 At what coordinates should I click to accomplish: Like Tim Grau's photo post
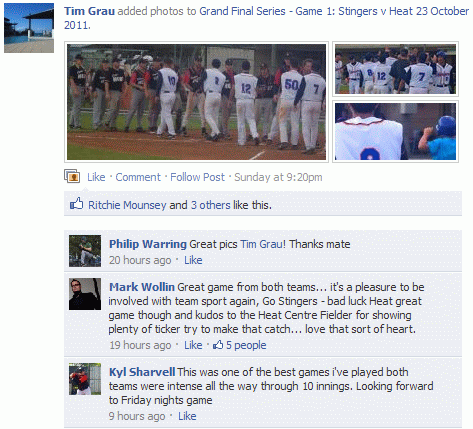point(96,177)
